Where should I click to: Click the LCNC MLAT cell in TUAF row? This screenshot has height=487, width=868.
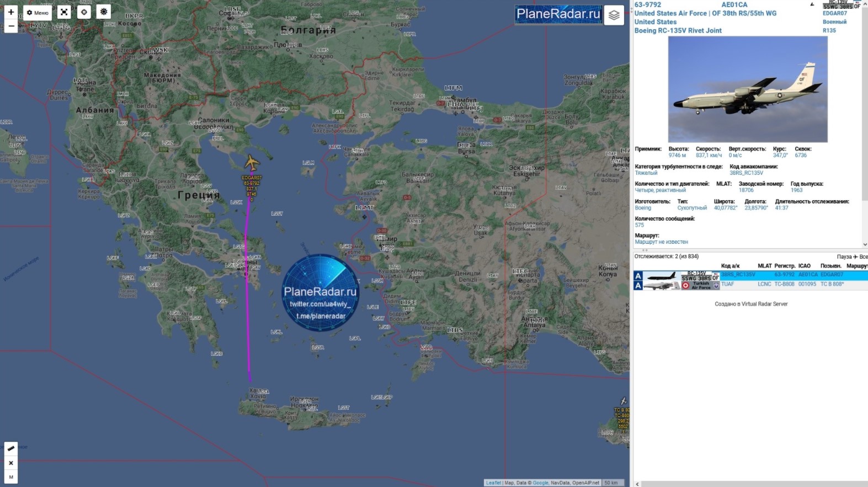[x=764, y=285]
